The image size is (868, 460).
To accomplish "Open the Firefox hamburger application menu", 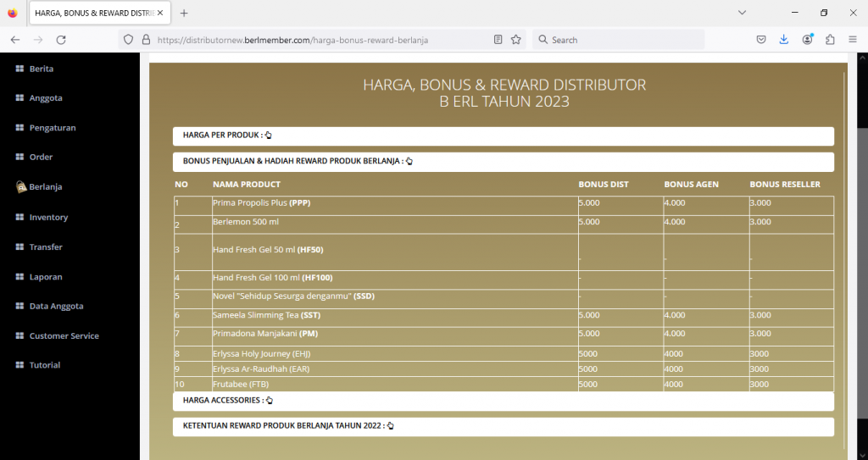I will pos(853,40).
